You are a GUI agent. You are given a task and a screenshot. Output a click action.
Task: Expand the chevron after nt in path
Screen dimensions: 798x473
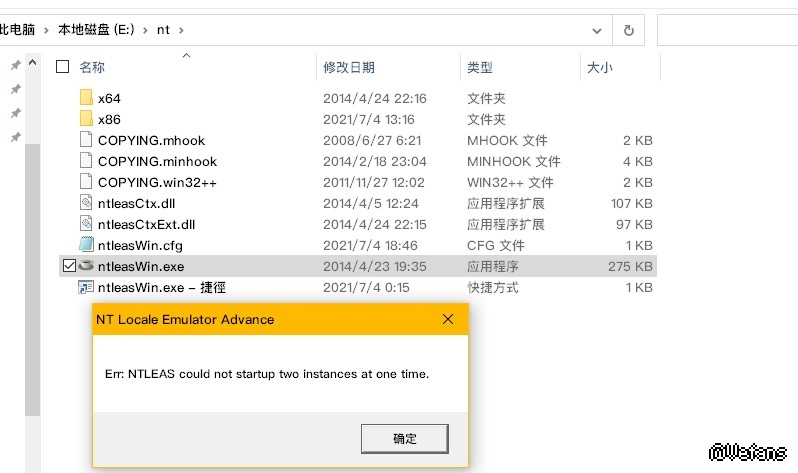181,31
